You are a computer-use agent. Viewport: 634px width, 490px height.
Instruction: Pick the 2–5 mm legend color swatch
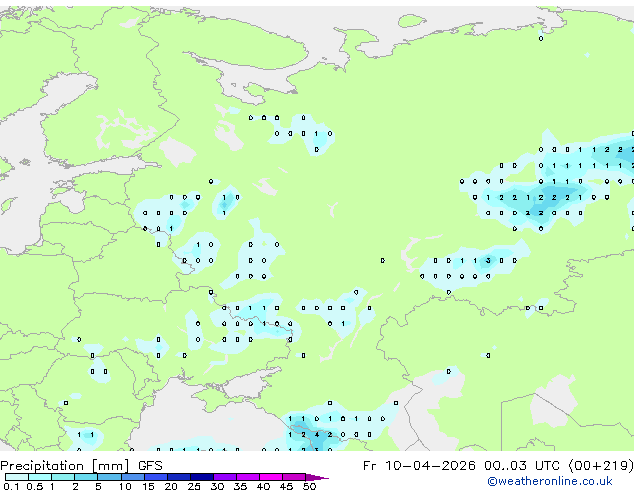86,477
